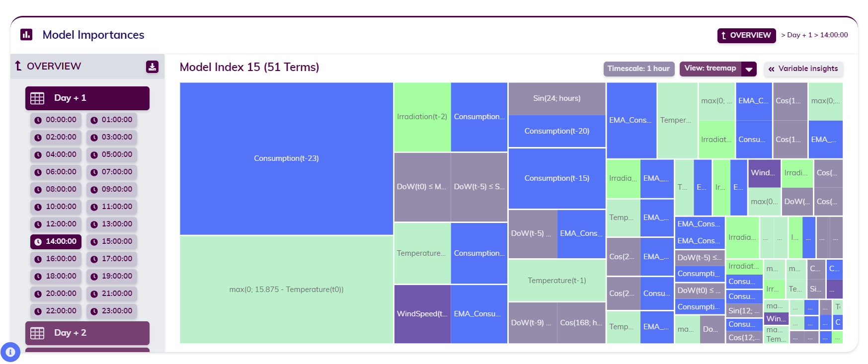Collapse the Day + 1 hour list

pyautogui.click(x=87, y=98)
